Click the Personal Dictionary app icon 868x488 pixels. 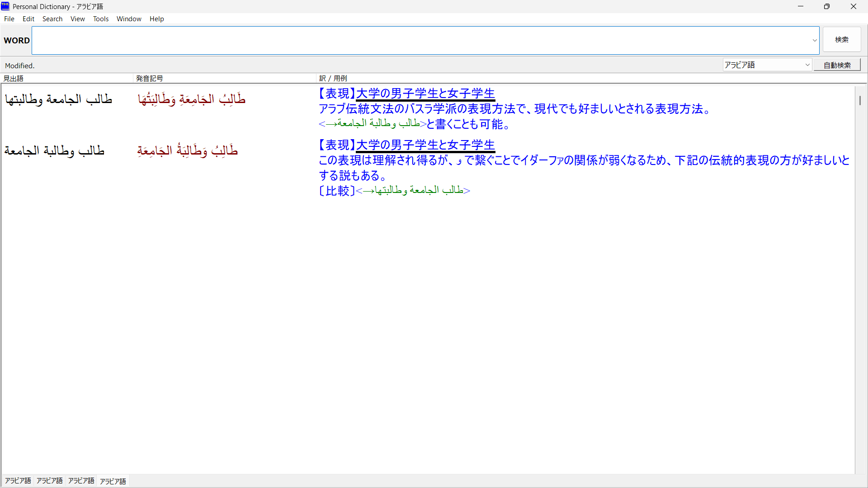(5, 6)
